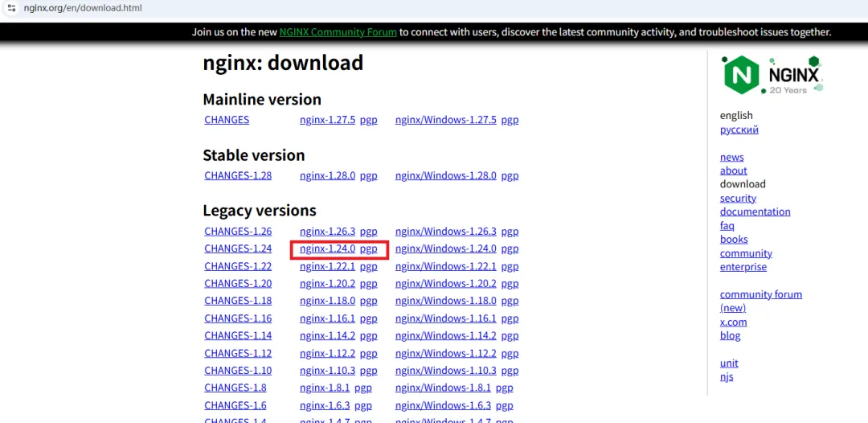Download nginx/Windows-1.14.2 build

[x=445, y=335]
